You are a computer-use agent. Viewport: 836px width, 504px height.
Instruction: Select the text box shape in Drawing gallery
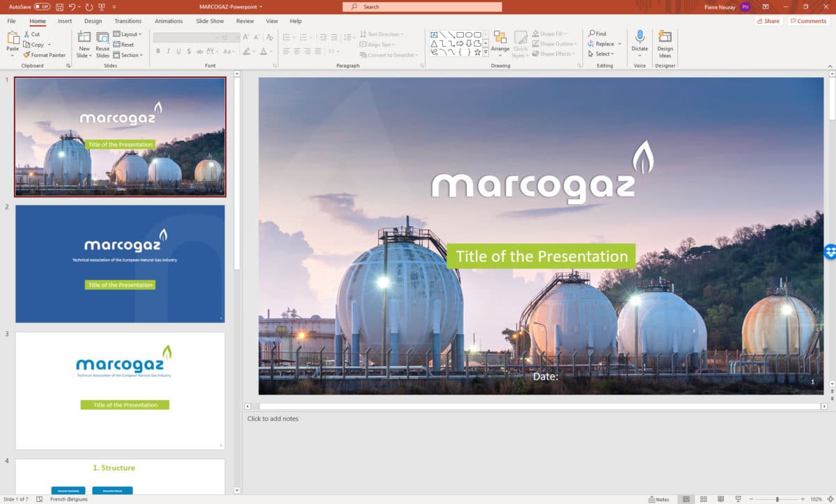point(433,34)
